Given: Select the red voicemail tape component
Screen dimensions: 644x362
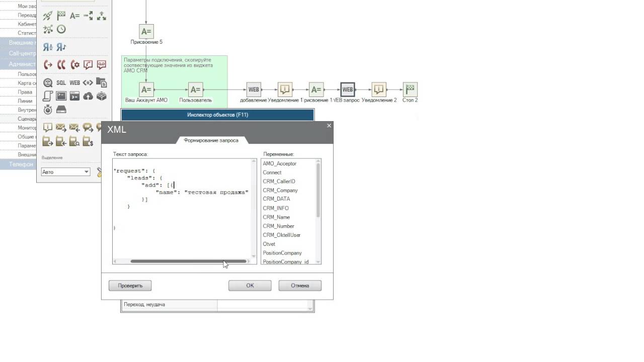Looking at the screenshot, I should (102, 64).
